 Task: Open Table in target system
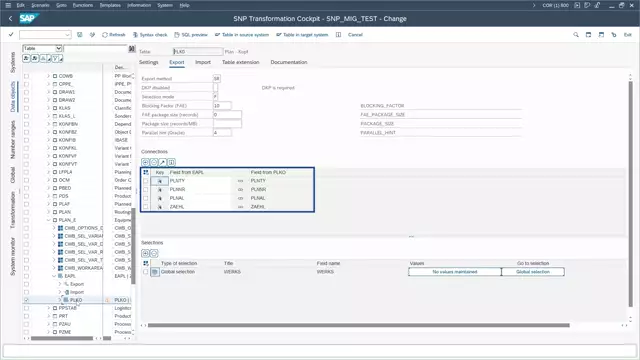(x=302, y=35)
